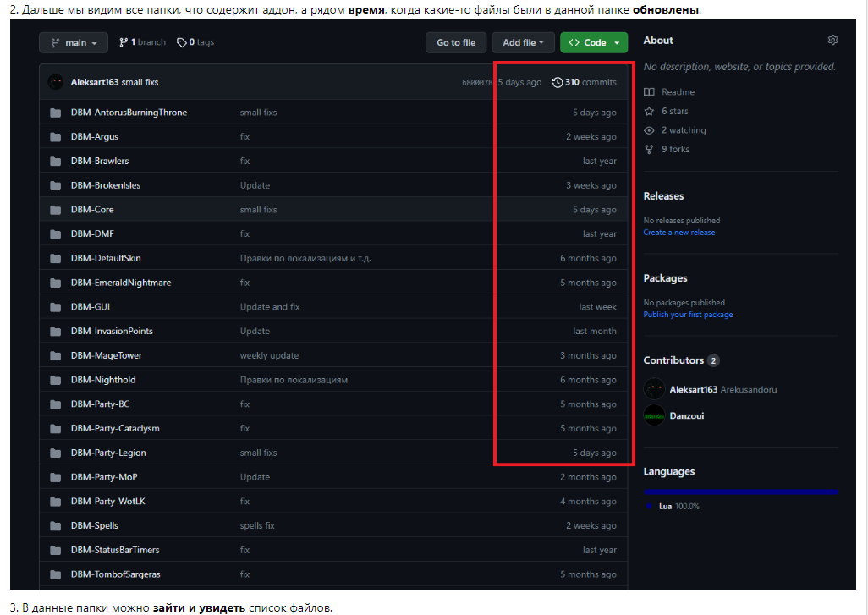Image resolution: width=868 pixels, height=615 pixels.
Task: Click Create a new release link
Action: [x=678, y=233]
